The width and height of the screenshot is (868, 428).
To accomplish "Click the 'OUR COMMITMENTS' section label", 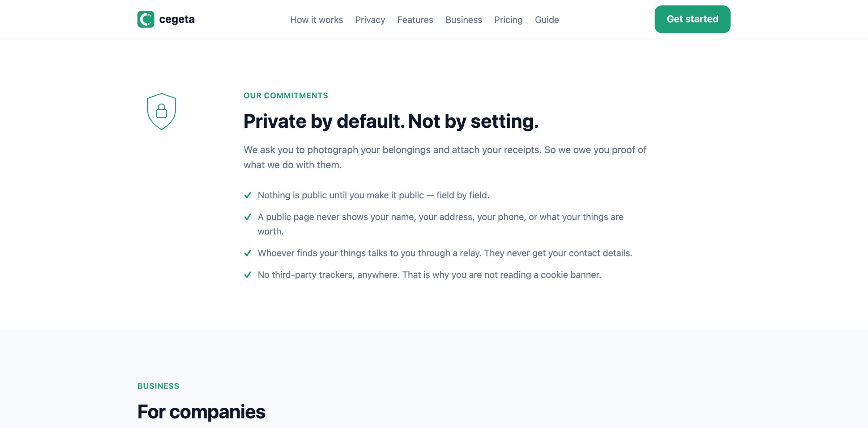I will (x=286, y=96).
